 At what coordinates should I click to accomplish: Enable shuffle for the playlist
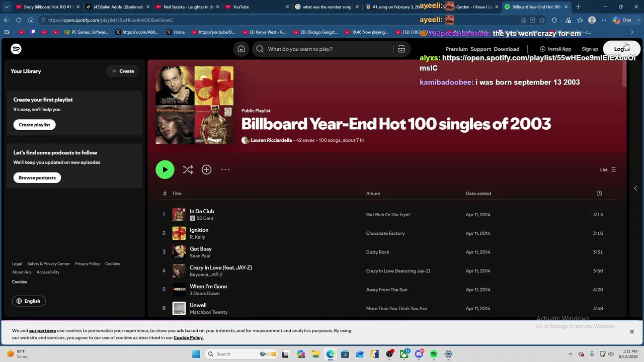pos(188,169)
